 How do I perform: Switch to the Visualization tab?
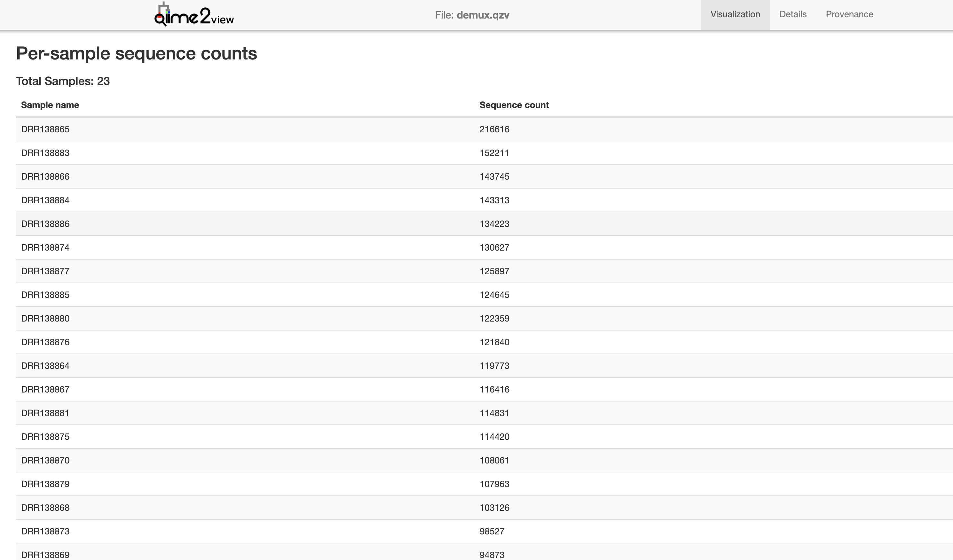[735, 14]
